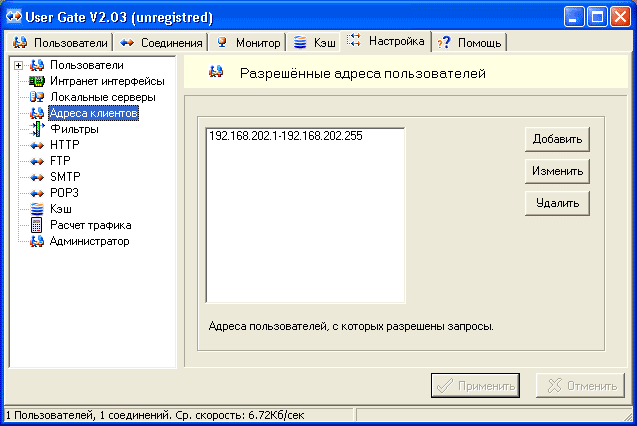Click the Соединения tab arrows icon
Viewport: 637px width, 426px height.
point(127,42)
